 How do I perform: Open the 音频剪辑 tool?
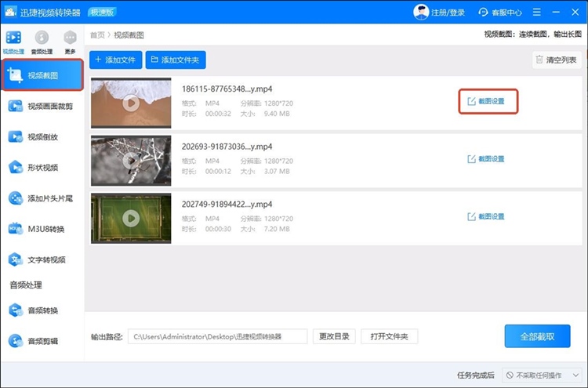click(x=42, y=341)
